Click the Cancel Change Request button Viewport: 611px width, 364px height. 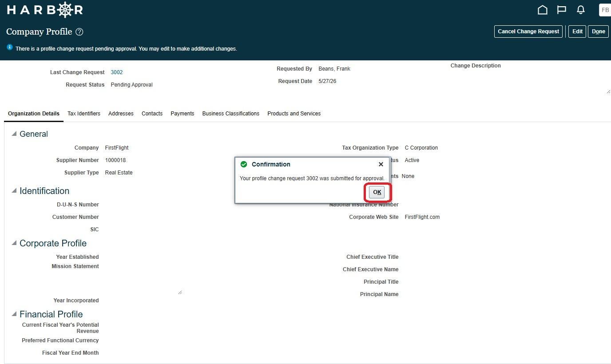[528, 32]
